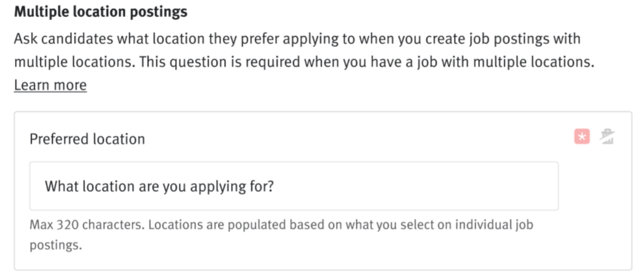Click inside the question text field
Viewport: 644px width, 277px height.
tap(293, 185)
